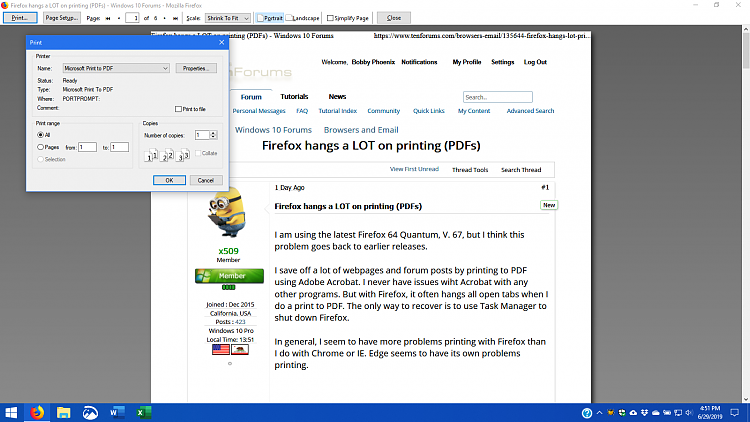
Task: Go to last page in print preview
Action: coord(175,18)
